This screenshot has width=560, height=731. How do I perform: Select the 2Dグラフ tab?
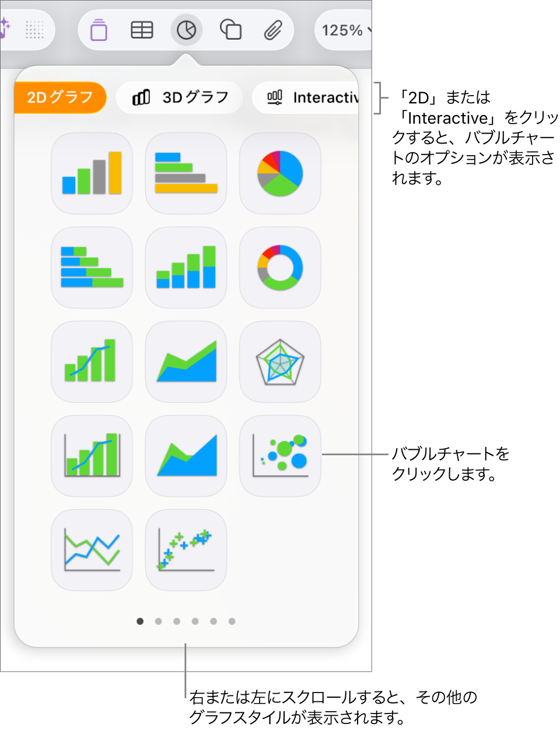pos(60,97)
